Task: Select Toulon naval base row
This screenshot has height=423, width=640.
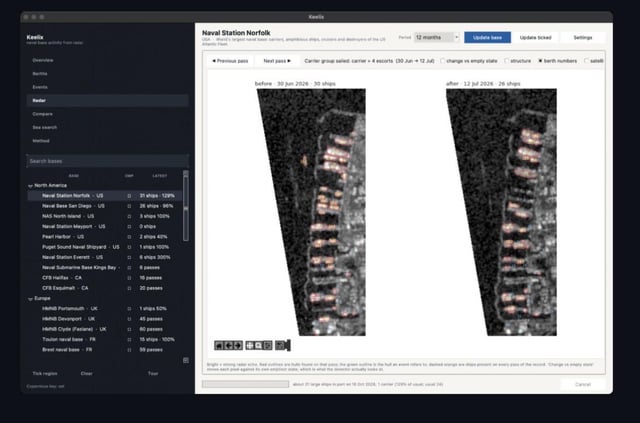Action: pos(105,340)
